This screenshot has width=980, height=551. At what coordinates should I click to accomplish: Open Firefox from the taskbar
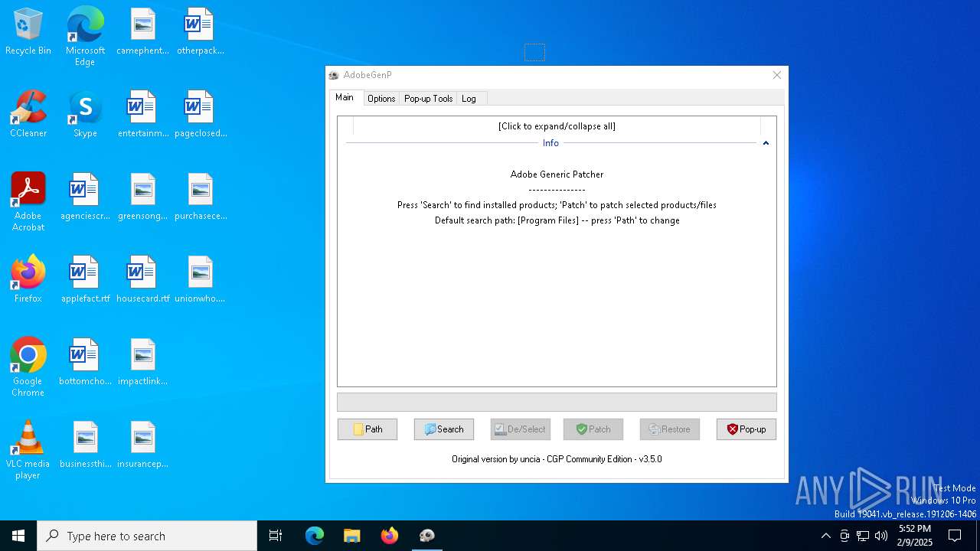390,536
